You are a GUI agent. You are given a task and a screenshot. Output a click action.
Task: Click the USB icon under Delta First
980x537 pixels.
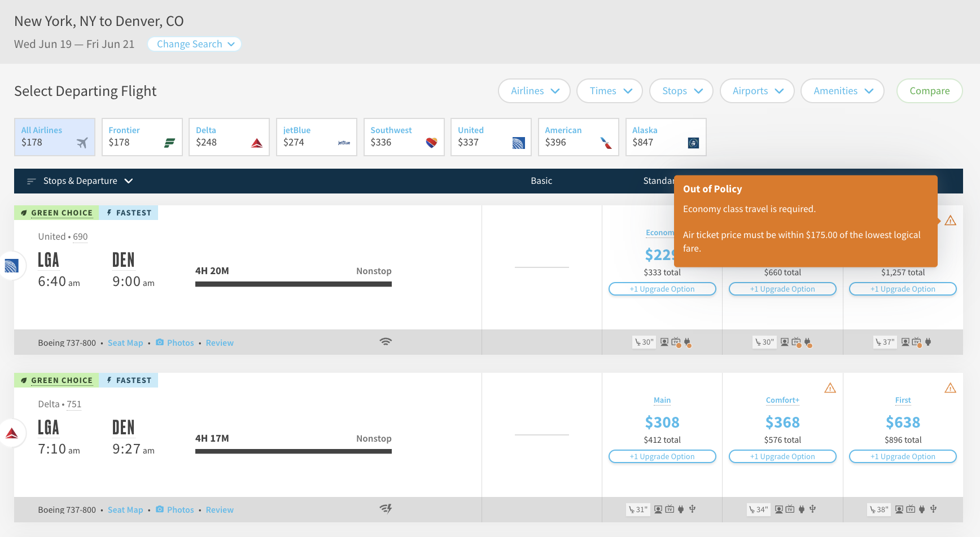(x=933, y=509)
